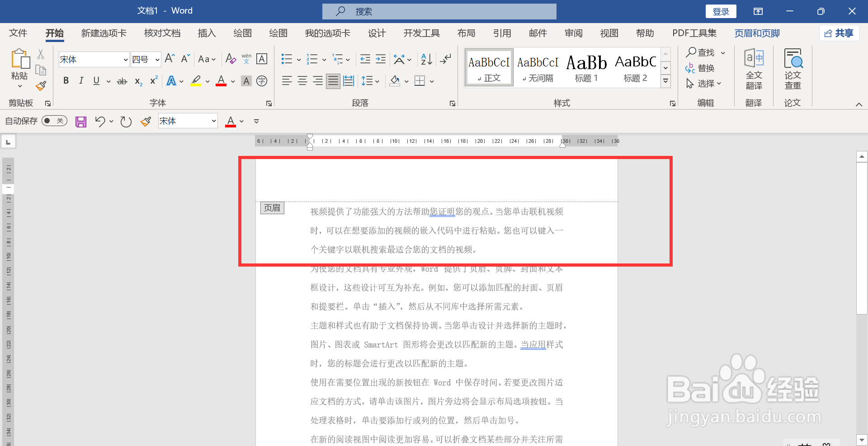868x446 pixels.
Task: Expand the borders dropdown arrow
Action: click(x=432, y=82)
